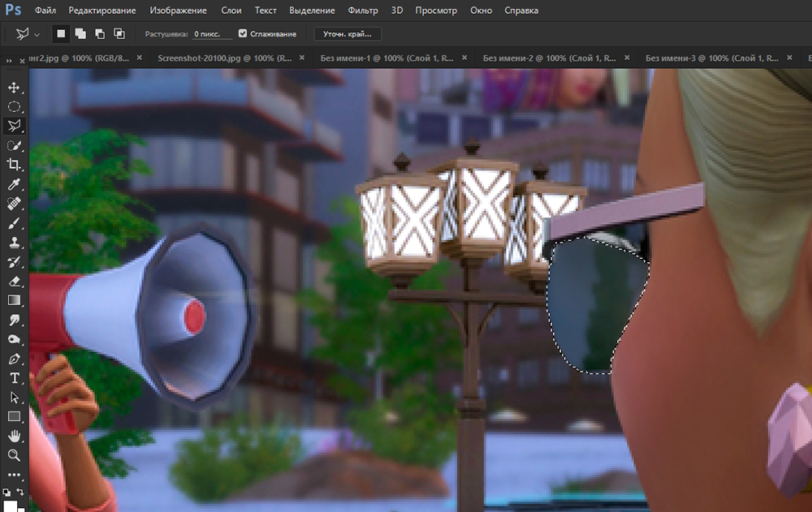Screen dimensions: 812x512
Task: Select the Horizontal Type tool
Action: pos(15,378)
